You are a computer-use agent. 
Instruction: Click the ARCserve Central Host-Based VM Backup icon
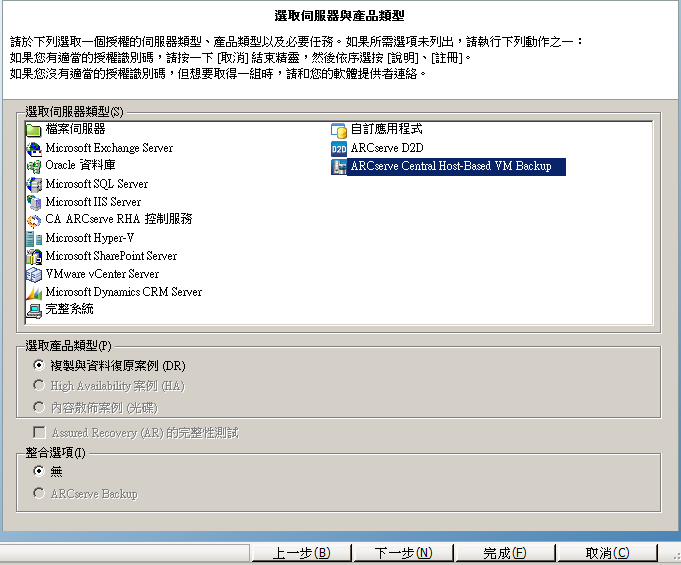pyautogui.click(x=339, y=166)
